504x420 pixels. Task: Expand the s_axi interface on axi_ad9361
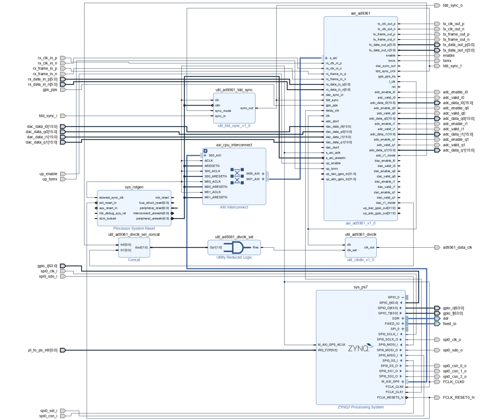326,58
